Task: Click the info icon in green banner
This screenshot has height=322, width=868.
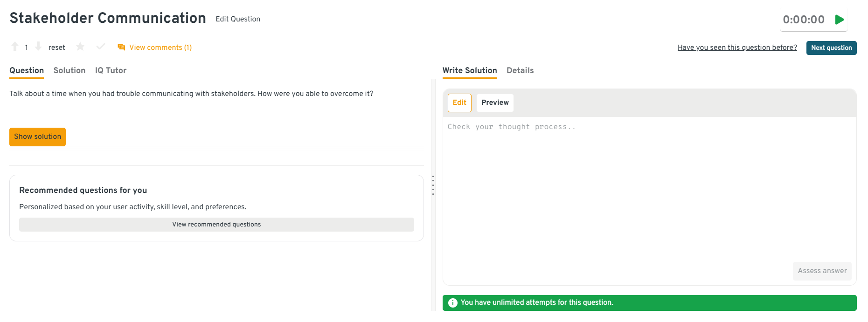Action: pos(452,303)
